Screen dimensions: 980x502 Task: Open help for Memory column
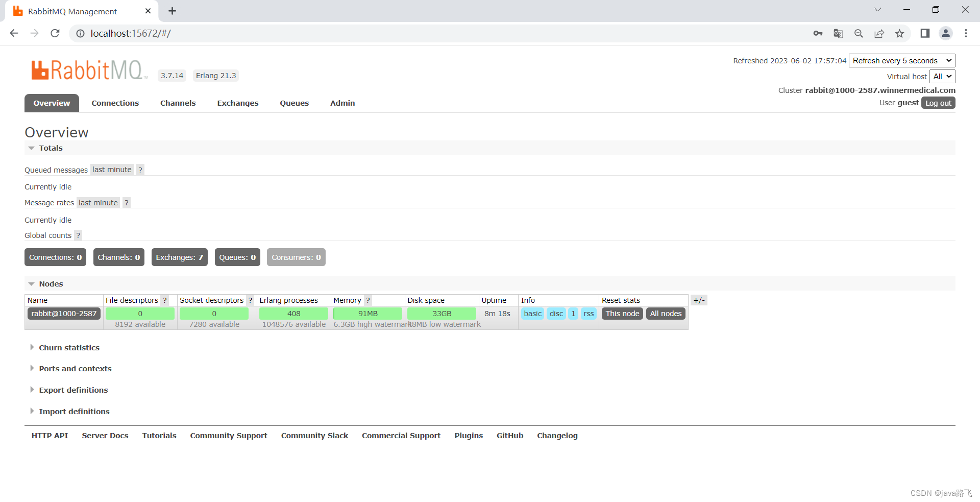coord(368,300)
